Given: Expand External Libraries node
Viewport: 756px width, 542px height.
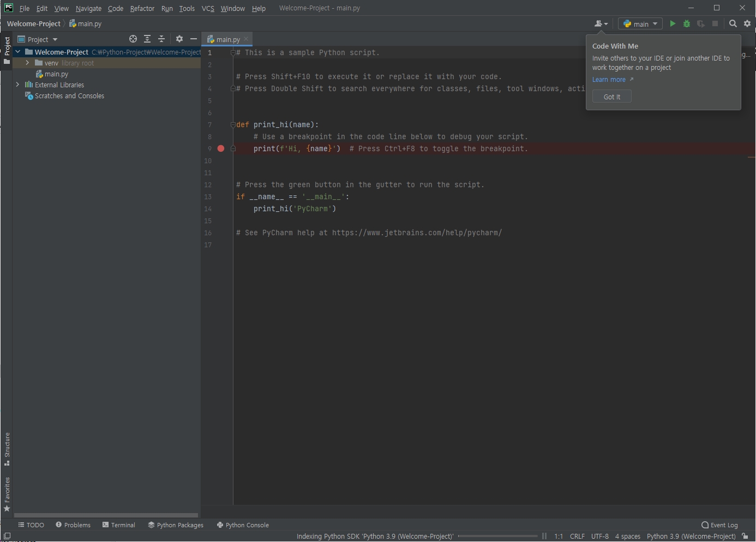Looking at the screenshot, I should click(x=18, y=85).
